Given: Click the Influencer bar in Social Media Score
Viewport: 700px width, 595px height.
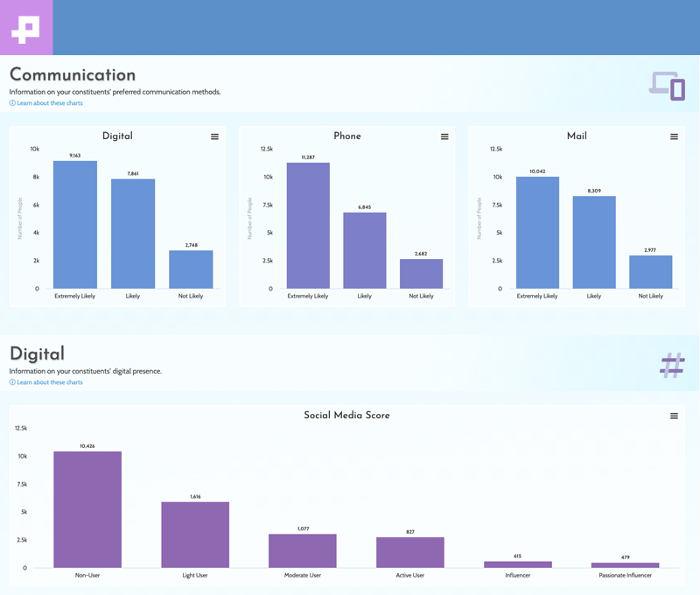Looking at the screenshot, I should click(516, 563).
